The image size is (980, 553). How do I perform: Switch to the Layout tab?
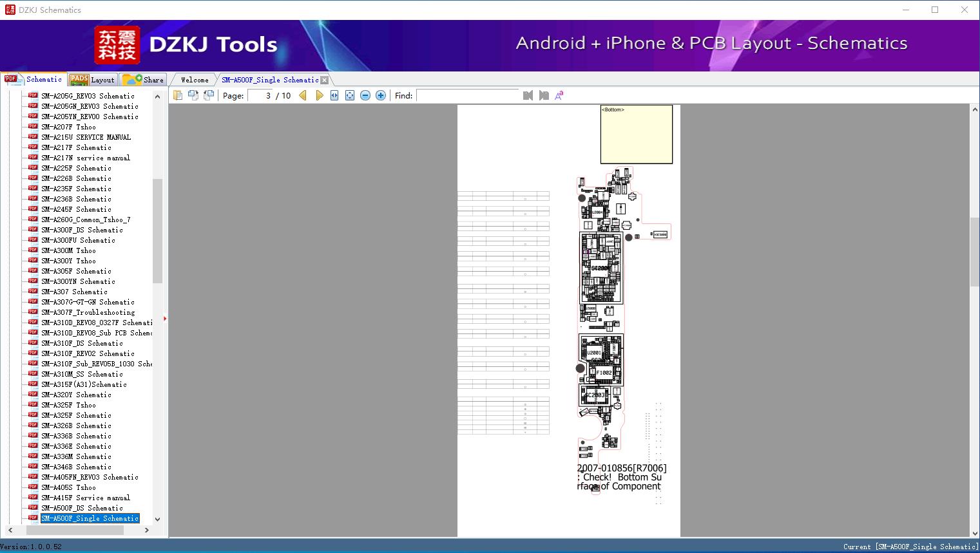tap(92, 80)
